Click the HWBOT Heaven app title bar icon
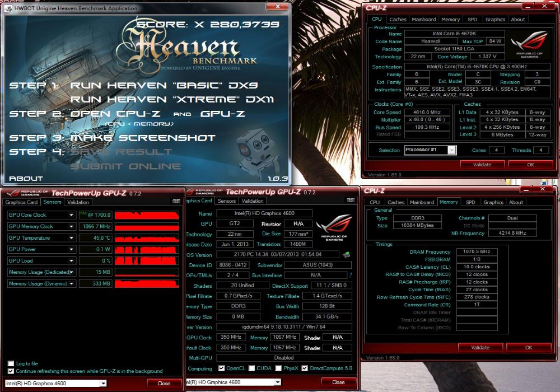 tap(8, 8)
